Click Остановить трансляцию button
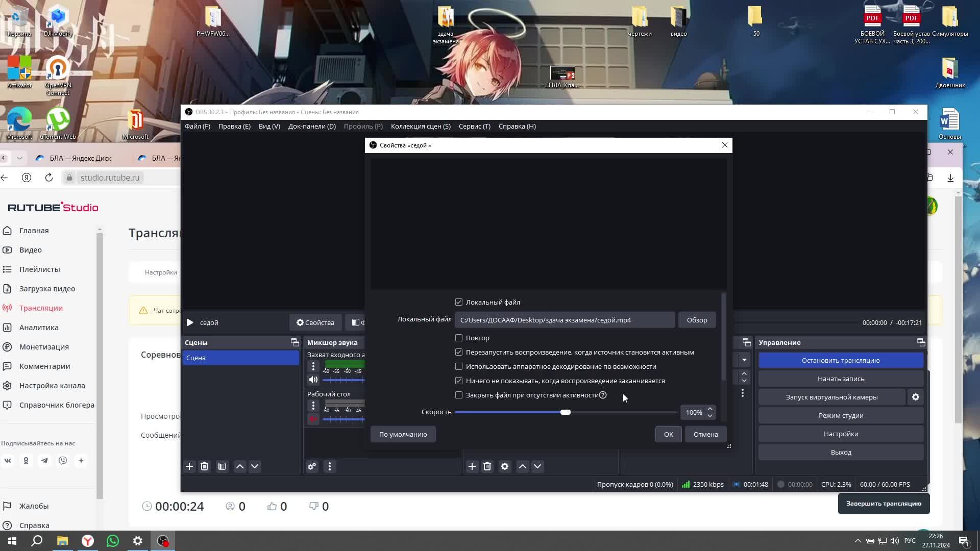The width and height of the screenshot is (980, 551). pyautogui.click(x=841, y=360)
